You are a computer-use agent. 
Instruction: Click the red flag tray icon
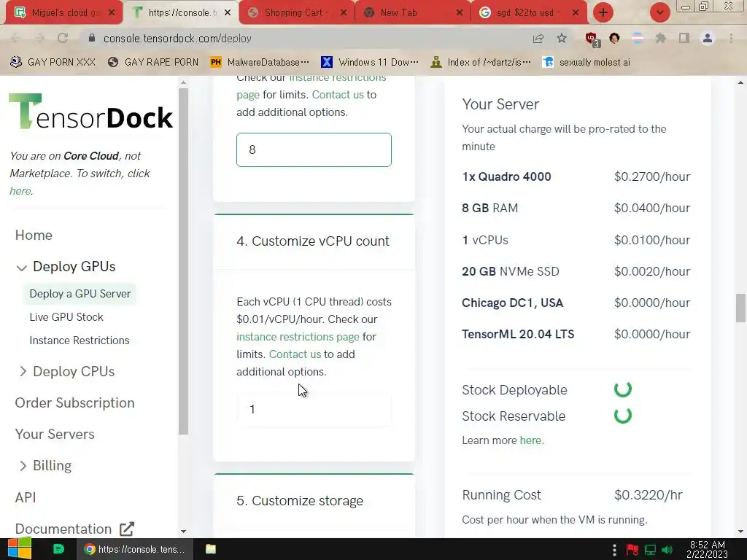tap(632, 550)
